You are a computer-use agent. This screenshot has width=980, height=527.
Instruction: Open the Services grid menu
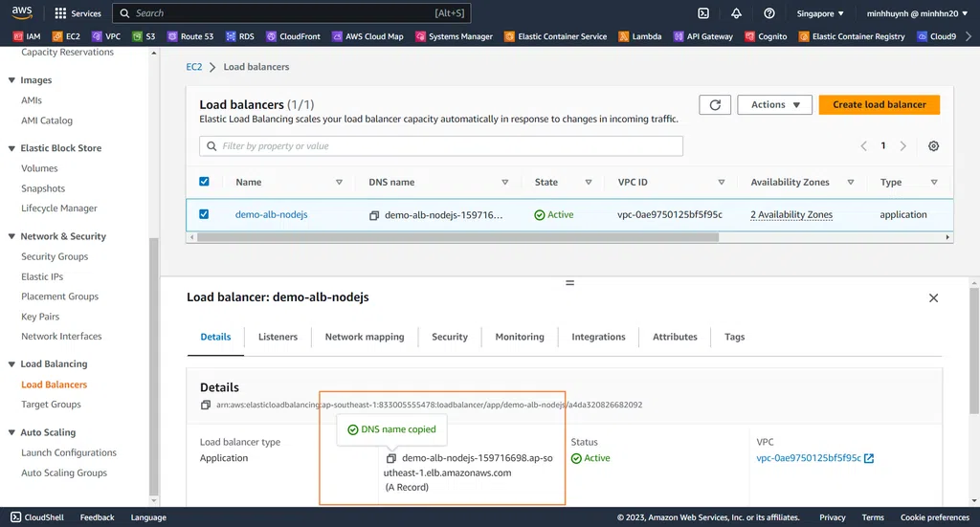[78, 13]
